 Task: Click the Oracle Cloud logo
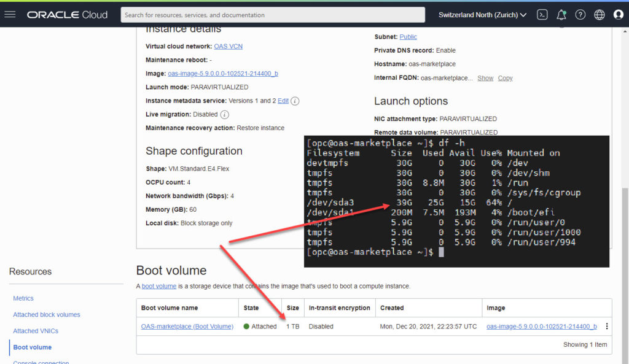(67, 15)
